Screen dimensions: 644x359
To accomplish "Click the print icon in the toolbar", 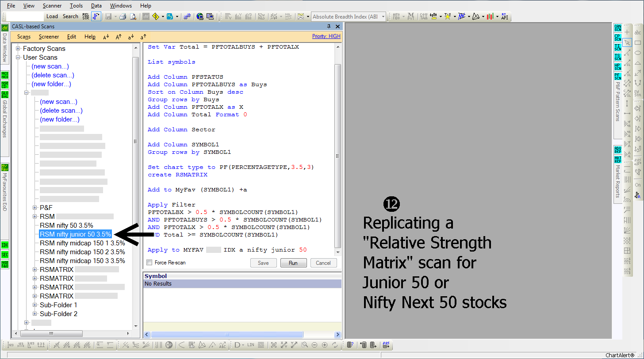I will tap(123, 16).
